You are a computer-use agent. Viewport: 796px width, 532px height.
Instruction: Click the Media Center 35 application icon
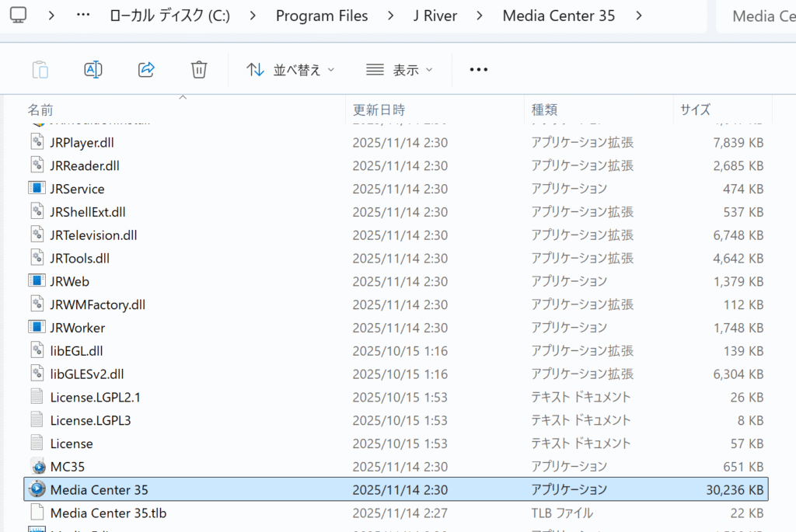37,490
